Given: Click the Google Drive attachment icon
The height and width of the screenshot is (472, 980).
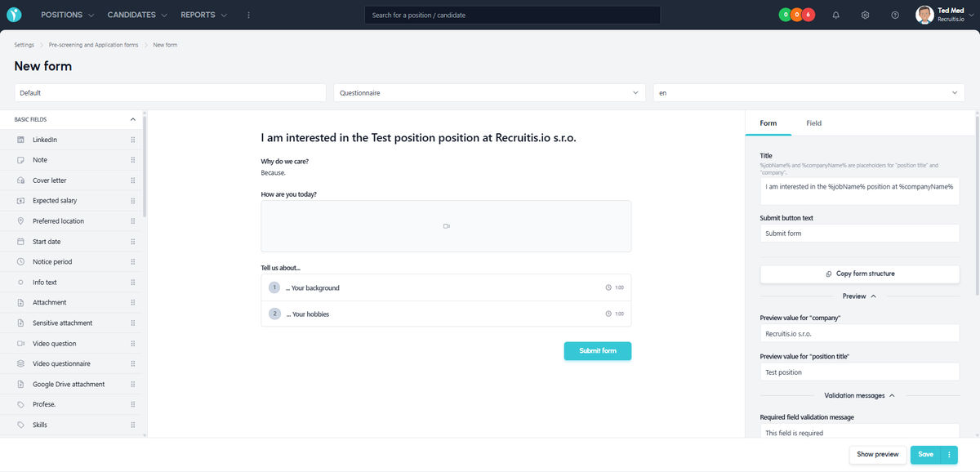Looking at the screenshot, I should tap(20, 384).
